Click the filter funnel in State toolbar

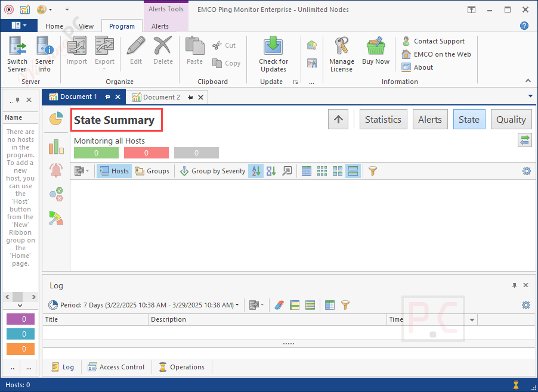tap(373, 170)
